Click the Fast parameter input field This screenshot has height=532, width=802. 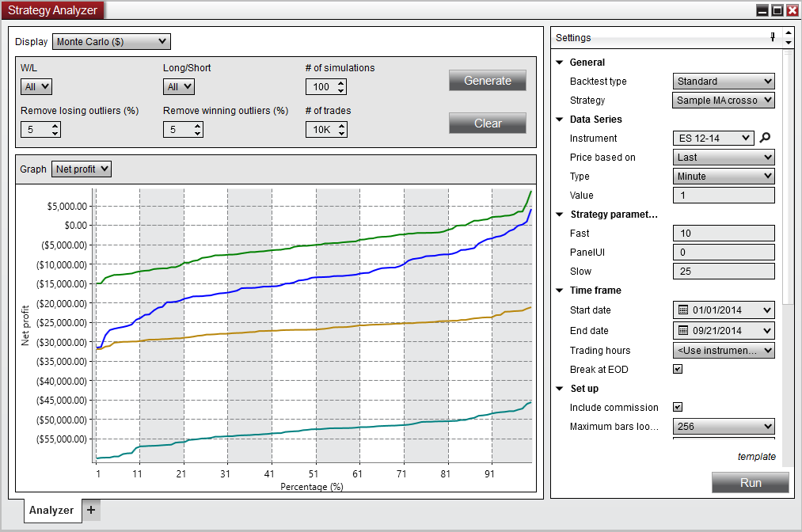[723, 233]
